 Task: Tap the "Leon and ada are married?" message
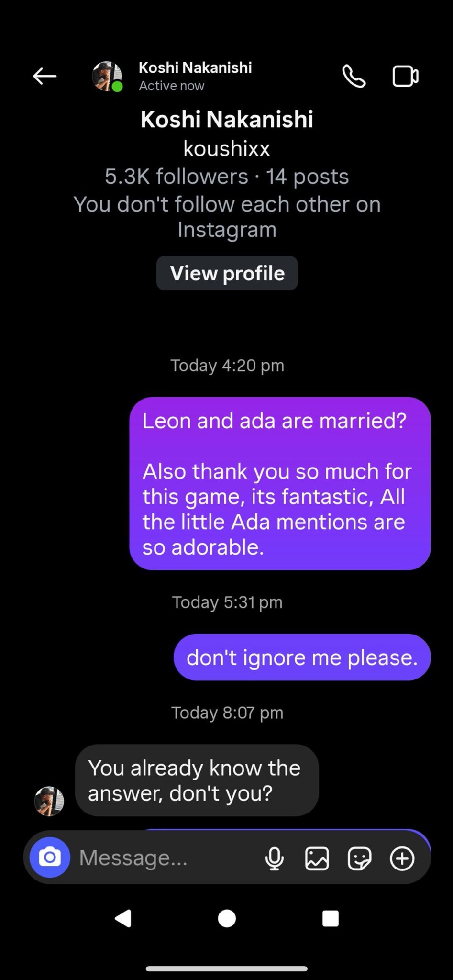(280, 483)
